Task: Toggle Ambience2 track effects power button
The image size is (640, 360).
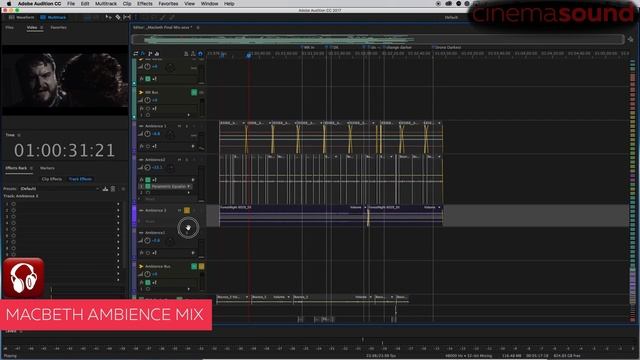Action: (x=148, y=180)
